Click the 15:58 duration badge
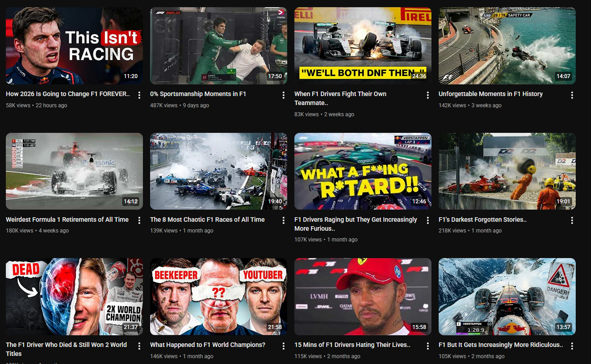 419,327
